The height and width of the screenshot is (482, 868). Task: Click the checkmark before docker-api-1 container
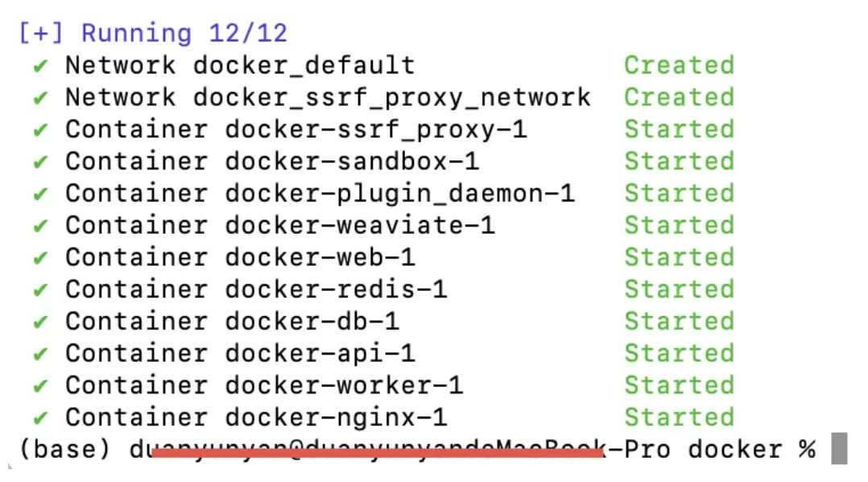click(x=40, y=354)
